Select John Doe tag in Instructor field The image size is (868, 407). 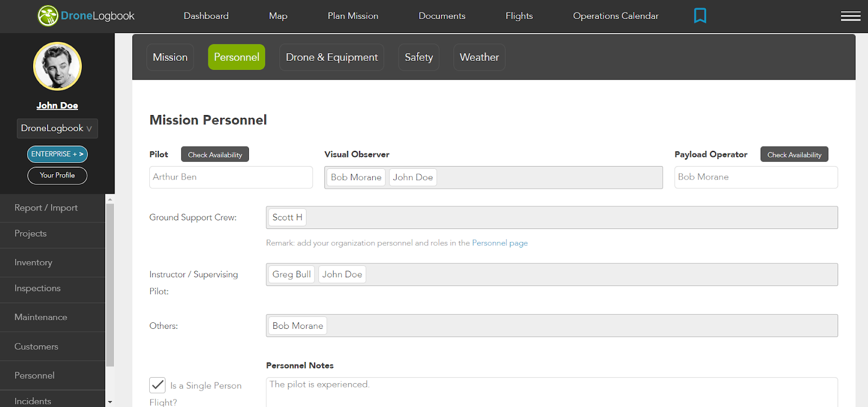tap(342, 275)
